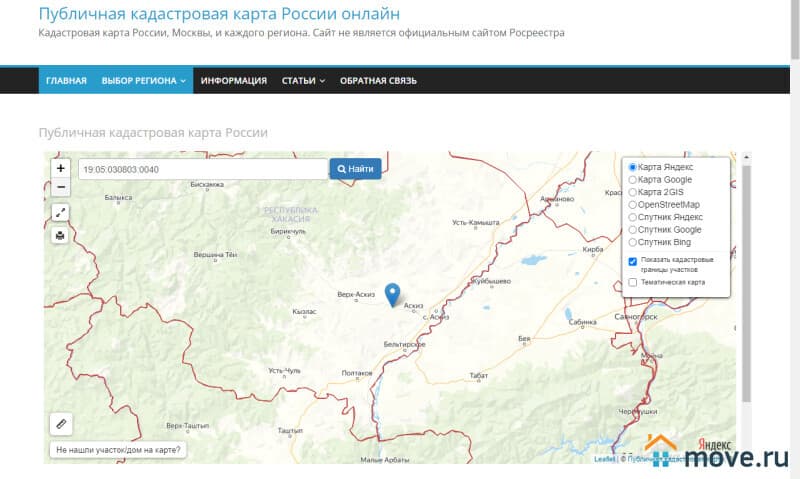Click Бирикчуль label on map
Image resolution: width=800 pixels, height=479 pixels.
click(288, 231)
